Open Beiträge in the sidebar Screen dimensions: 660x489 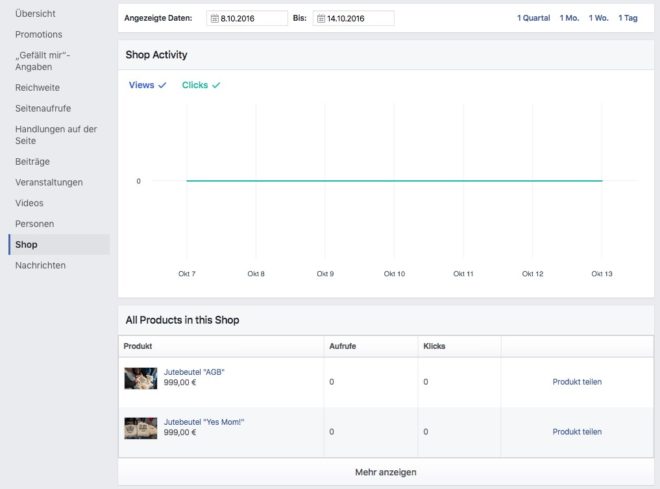click(32, 162)
